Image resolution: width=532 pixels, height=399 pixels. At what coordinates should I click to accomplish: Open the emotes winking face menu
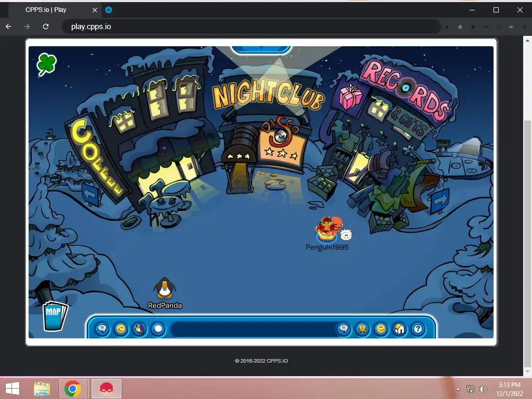pos(121,329)
